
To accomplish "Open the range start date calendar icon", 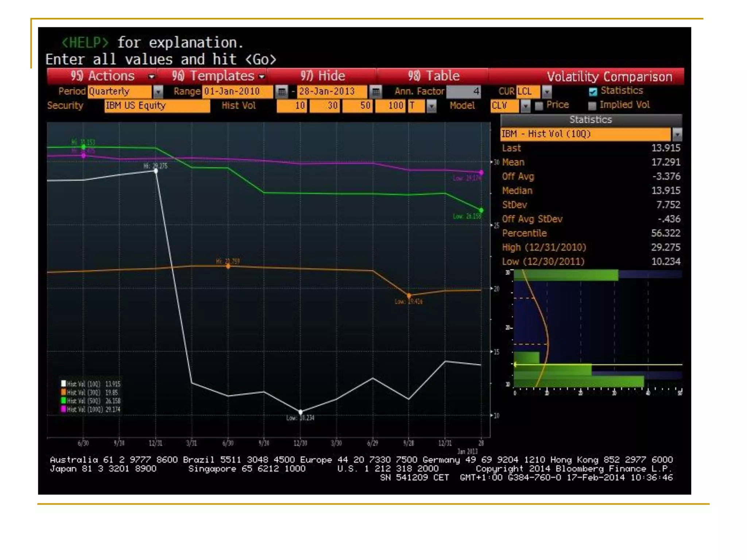I will point(282,92).
